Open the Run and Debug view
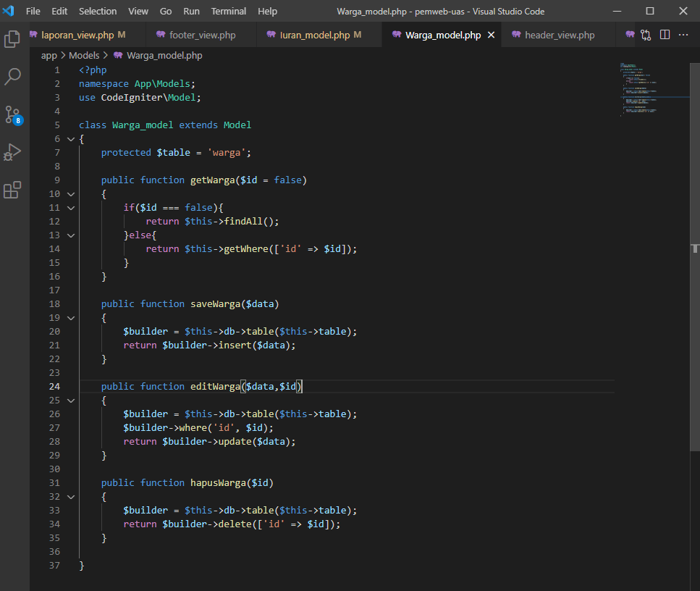Viewport: 700px width, 591px height. (12, 152)
